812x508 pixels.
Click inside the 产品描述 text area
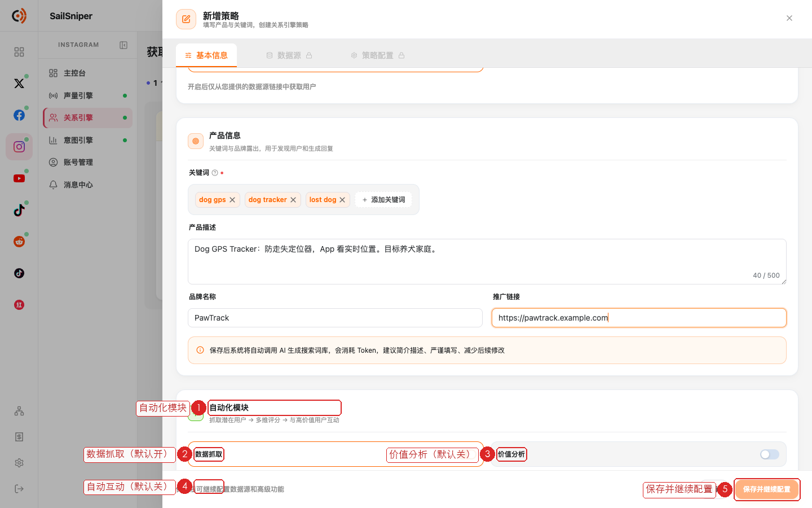tap(487, 261)
